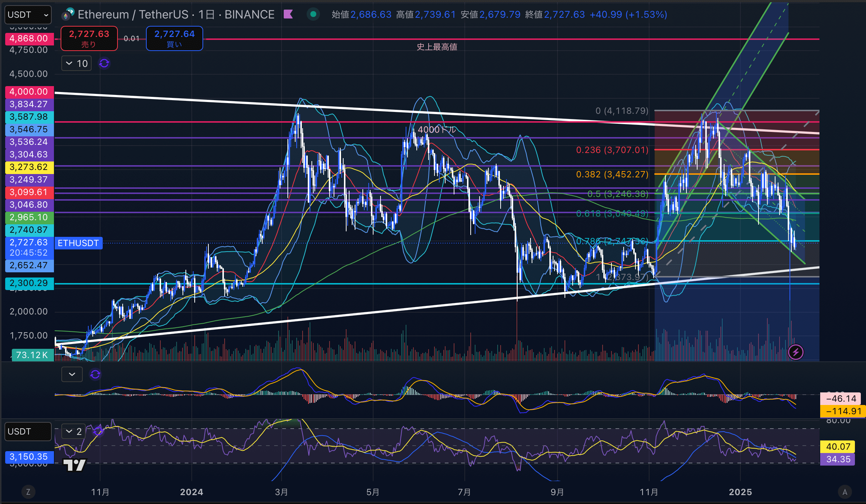This screenshot has width=866, height=504.
Task: Click the purple lightning flash icon
Action: (x=795, y=352)
